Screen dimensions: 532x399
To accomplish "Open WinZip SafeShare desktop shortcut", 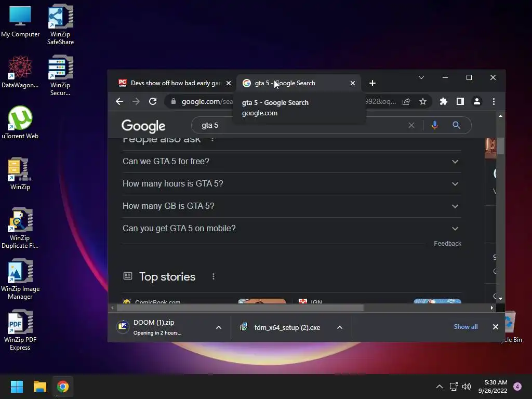I will pos(60,24).
